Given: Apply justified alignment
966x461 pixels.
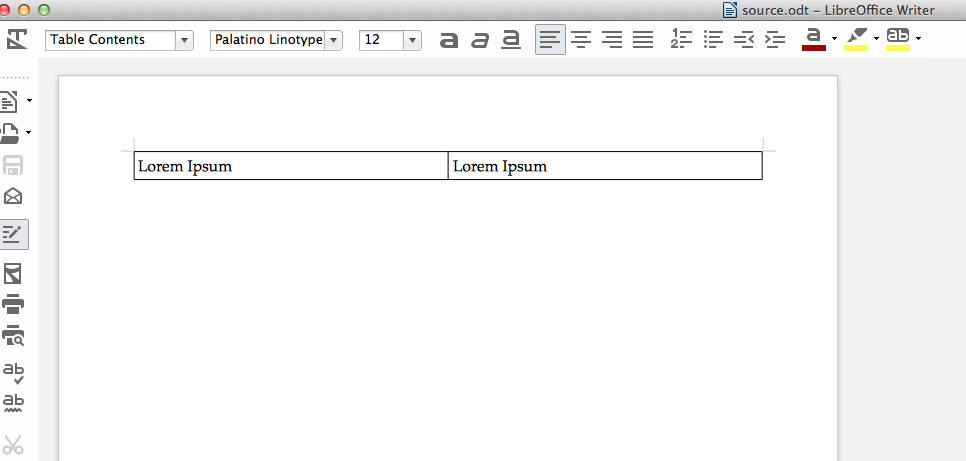Looking at the screenshot, I should [x=643, y=40].
